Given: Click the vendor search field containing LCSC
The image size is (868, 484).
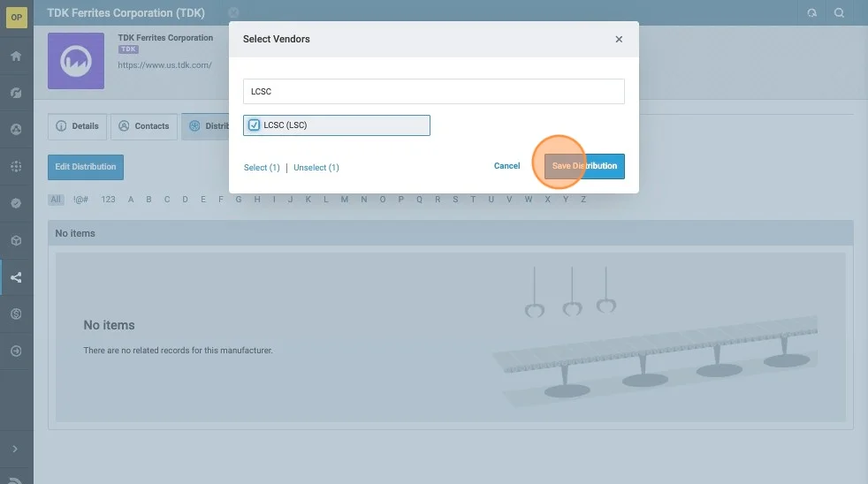Looking at the screenshot, I should click(433, 91).
